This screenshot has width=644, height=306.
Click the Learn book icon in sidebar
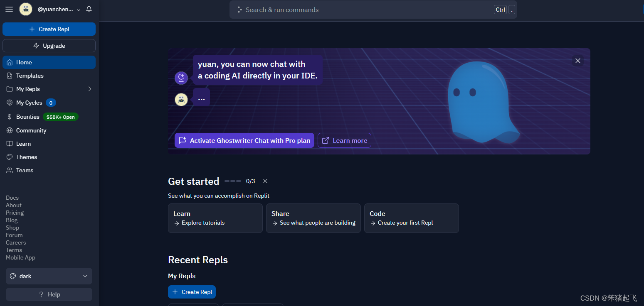pyautogui.click(x=10, y=144)
